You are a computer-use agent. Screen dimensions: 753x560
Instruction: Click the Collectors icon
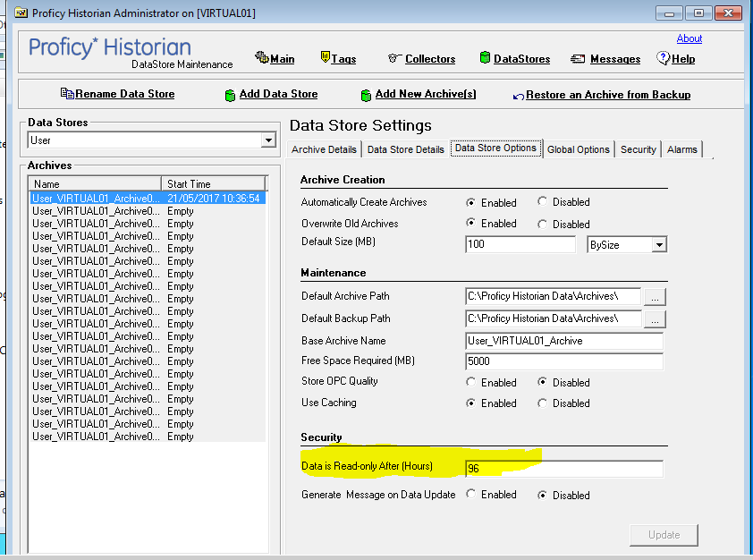click(393, 58)
